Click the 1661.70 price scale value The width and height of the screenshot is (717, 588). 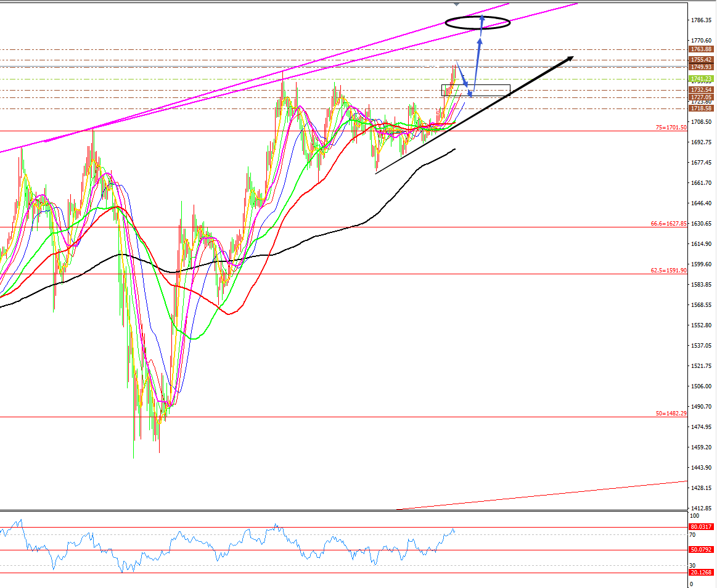pyautogui.click(x=701, y=183)
